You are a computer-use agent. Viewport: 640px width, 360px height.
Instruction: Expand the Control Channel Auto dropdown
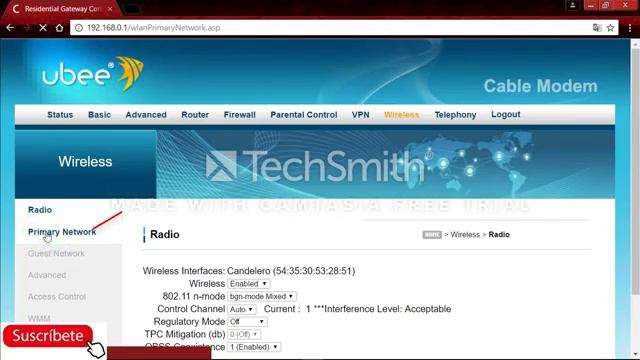click(242, 309)
